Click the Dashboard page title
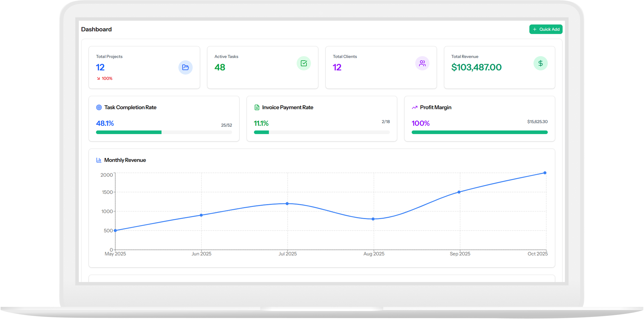This screenshot has height=321, width=644. coord(96,29)
